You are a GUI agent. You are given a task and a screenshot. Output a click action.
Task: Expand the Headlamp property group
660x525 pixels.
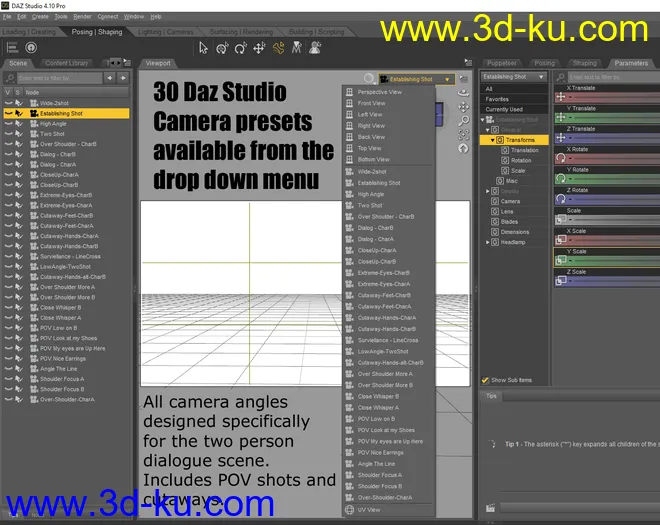(x=487, y=242)
